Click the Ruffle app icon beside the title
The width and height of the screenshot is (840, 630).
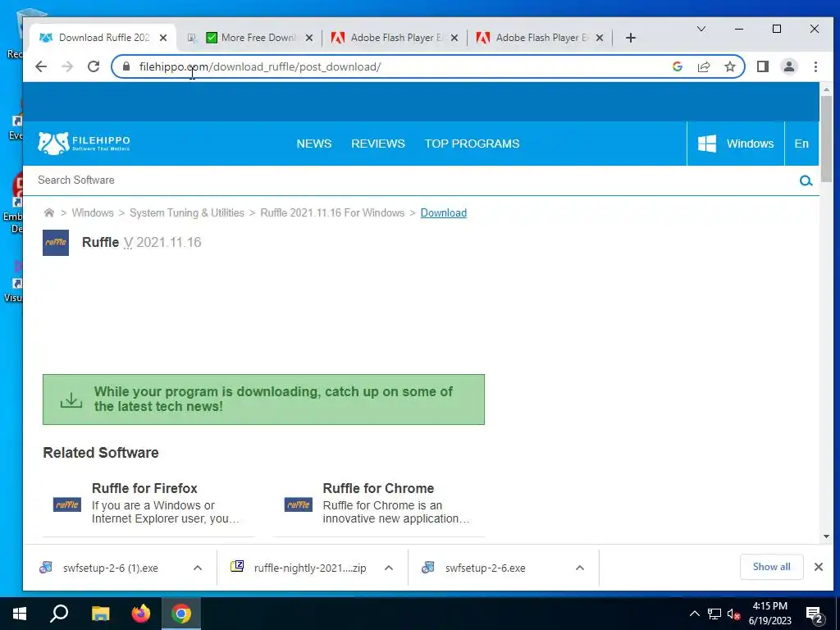56,243
